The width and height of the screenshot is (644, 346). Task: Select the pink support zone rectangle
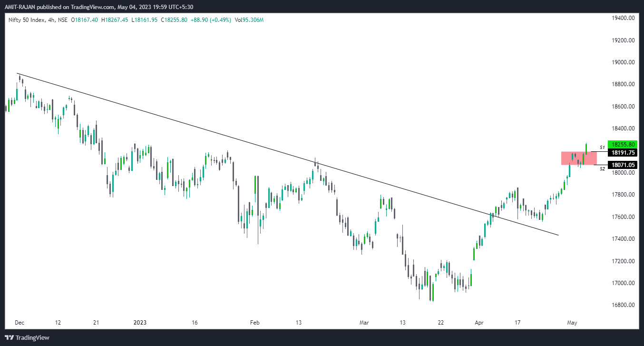579,158
